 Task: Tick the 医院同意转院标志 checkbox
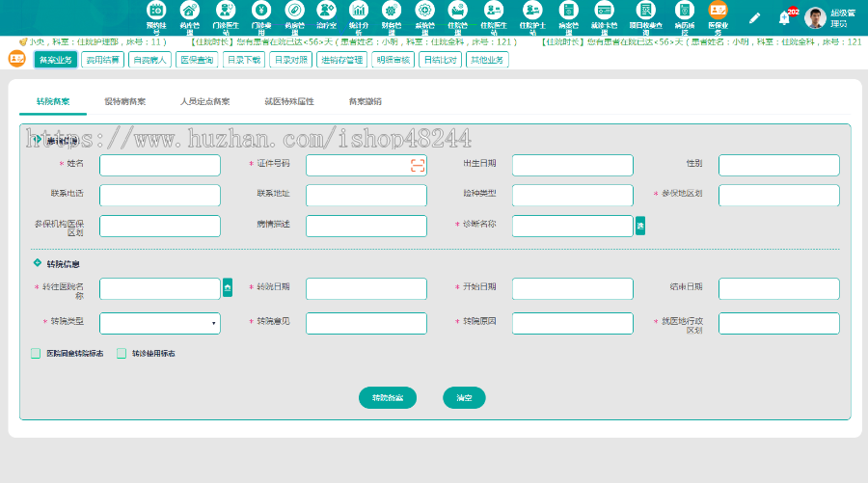[x=36, y=353]
